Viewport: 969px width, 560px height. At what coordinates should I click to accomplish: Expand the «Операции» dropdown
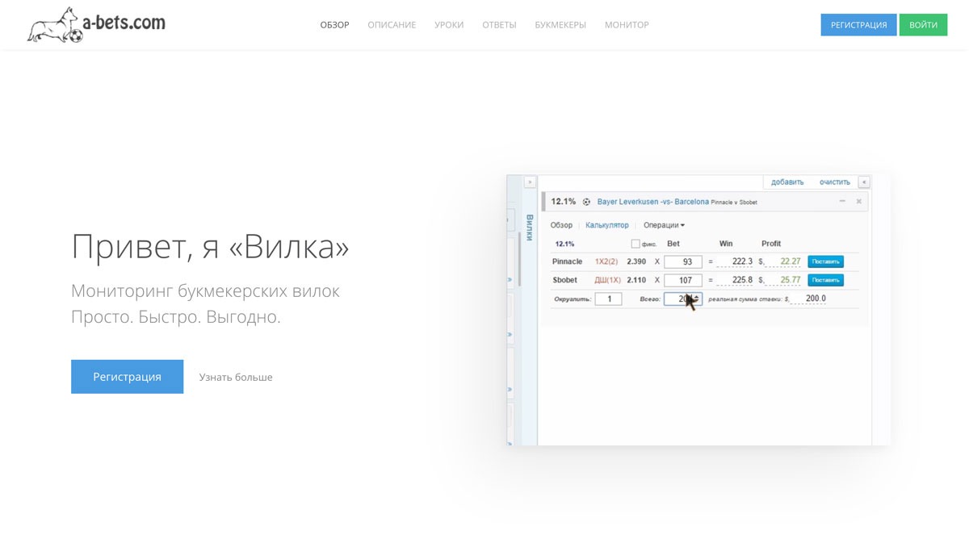[664, 225]
